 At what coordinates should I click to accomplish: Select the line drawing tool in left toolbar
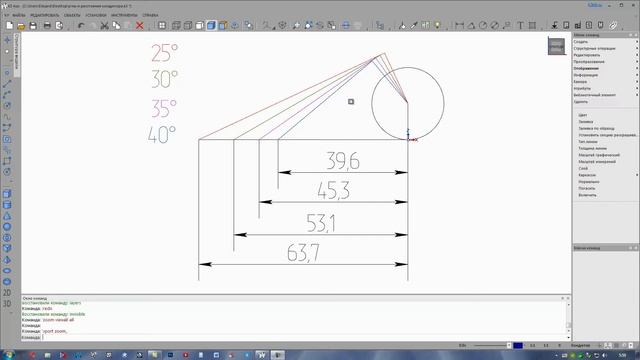pos(7,84)
